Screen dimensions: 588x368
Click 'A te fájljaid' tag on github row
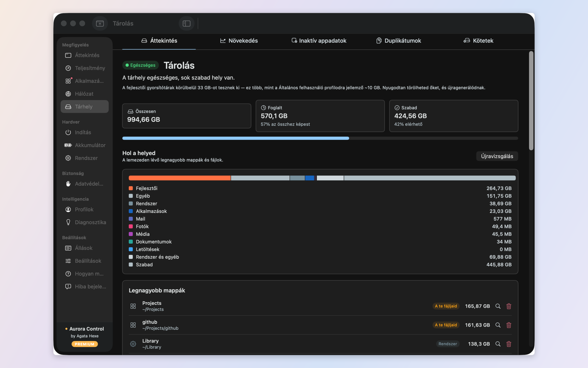pos(446,325)
